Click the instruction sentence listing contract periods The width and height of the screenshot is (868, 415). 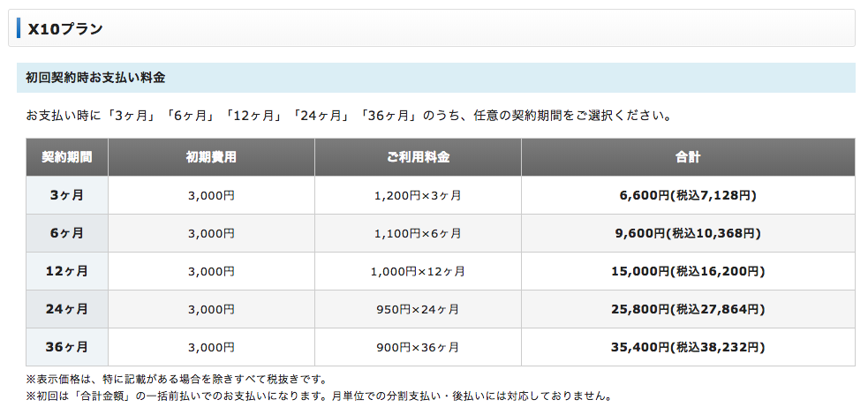(349, 117)
